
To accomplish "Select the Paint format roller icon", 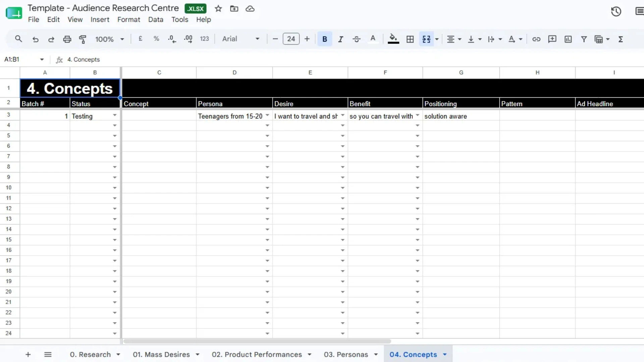I will coord(83,39).
